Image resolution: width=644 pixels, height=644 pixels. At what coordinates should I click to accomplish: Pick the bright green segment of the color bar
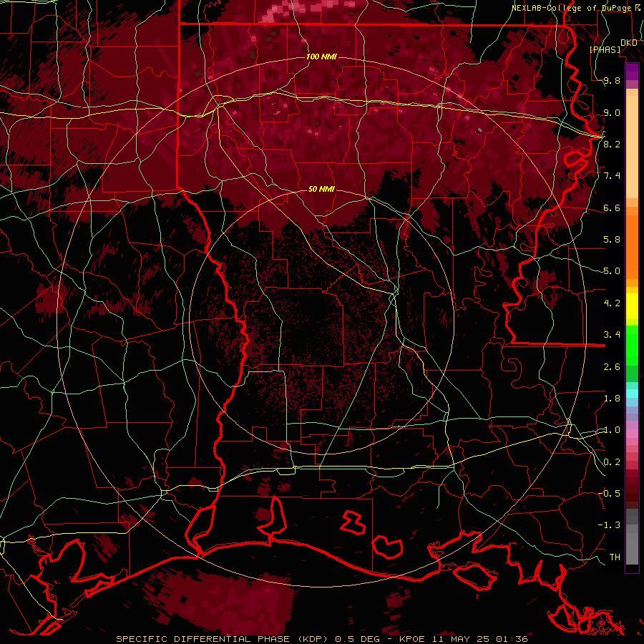[632, 345]
